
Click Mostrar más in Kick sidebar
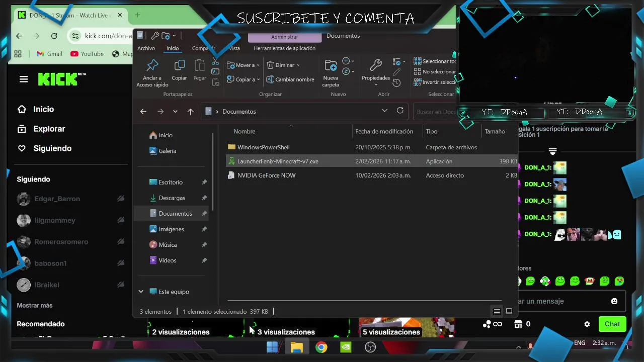[x=35, y=305]
